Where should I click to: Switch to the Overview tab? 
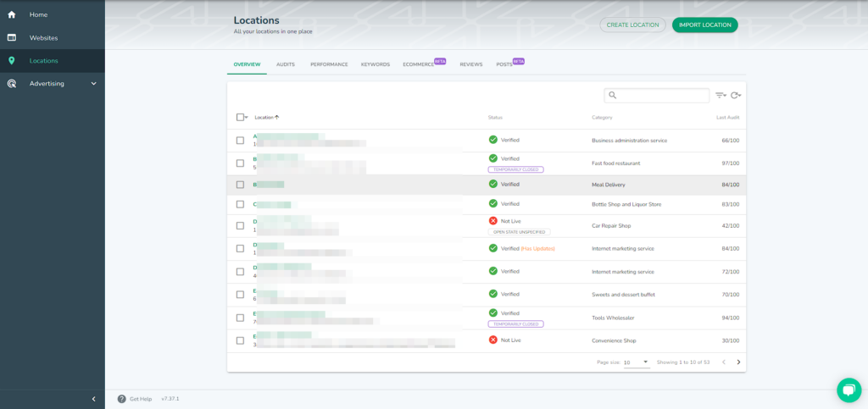[247, 64]
